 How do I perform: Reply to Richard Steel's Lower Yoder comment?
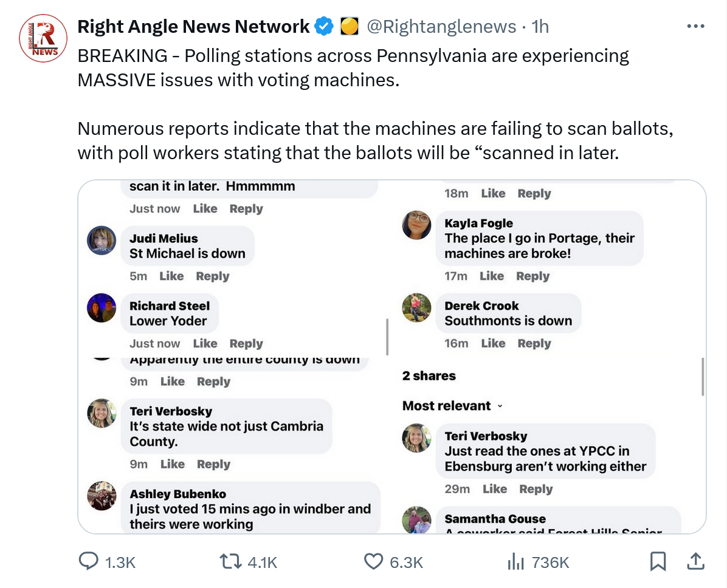click(x=246, y=343)
